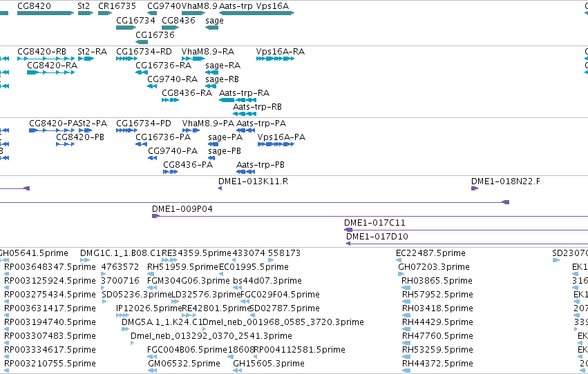Click the sage-RB transcript

pyautogui.click(x=211, y=86)
